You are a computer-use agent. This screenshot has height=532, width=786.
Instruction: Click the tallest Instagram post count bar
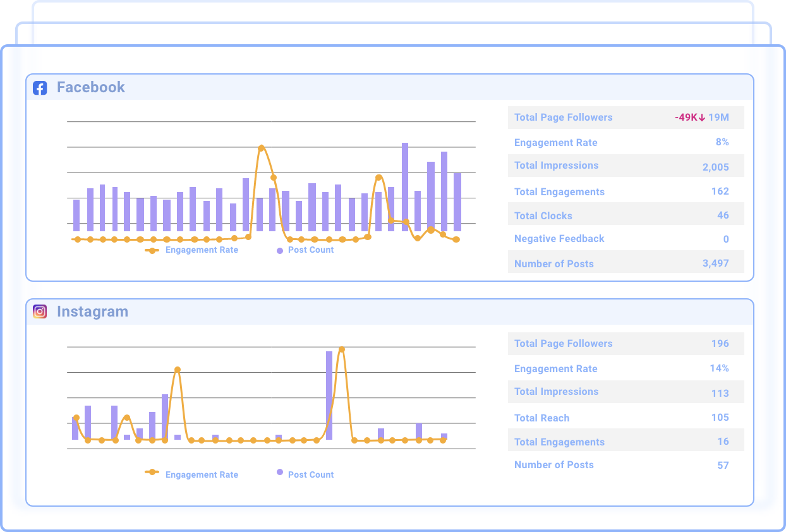329,395
